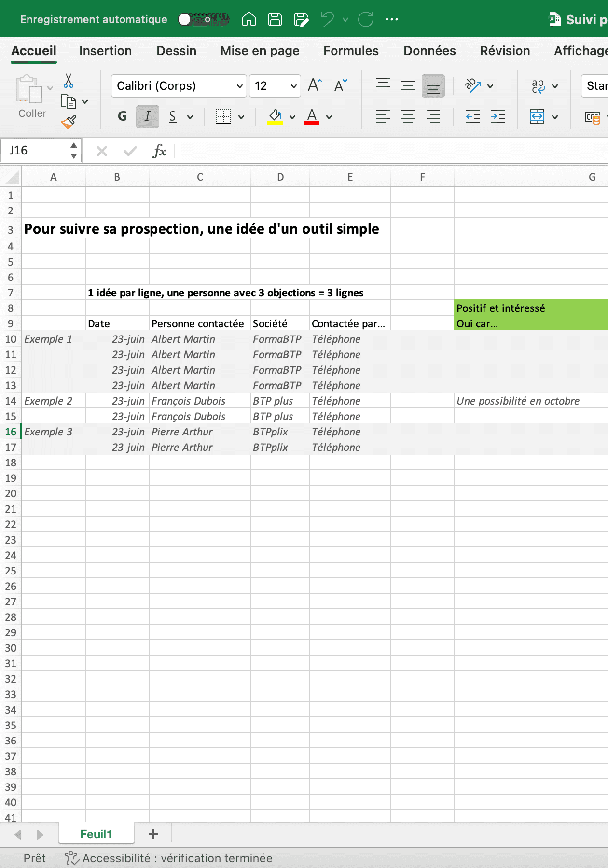The image size is (608, 868).
Task: Click the previous sheet navigation arrow
Action: click(18, 834)
